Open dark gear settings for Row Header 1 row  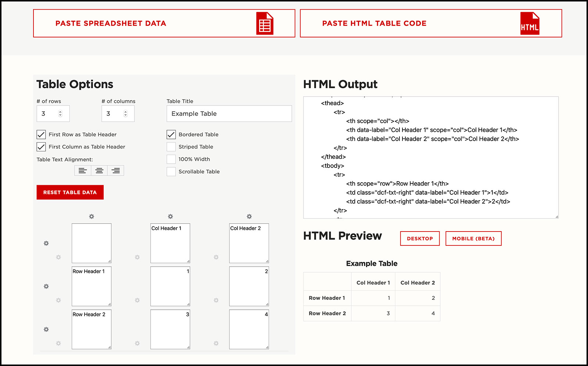[46, 286]
